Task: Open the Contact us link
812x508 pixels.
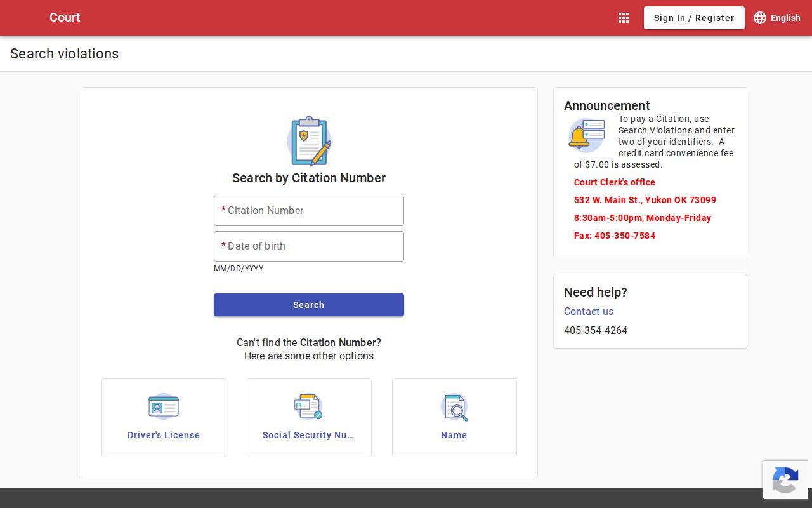Action: pos(589,311)
